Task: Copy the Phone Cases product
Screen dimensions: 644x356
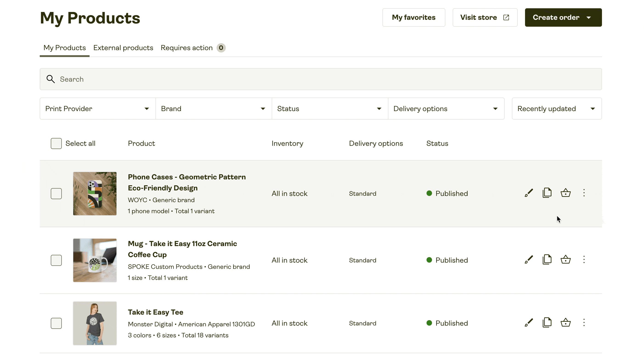Action: 547,193
